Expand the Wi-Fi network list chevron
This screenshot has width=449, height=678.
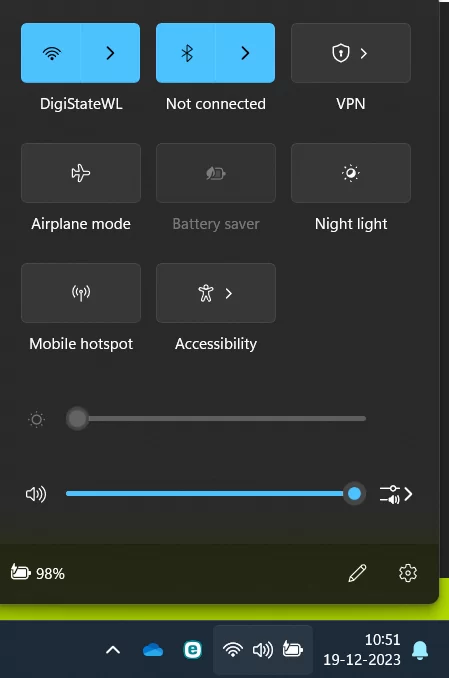110,53
